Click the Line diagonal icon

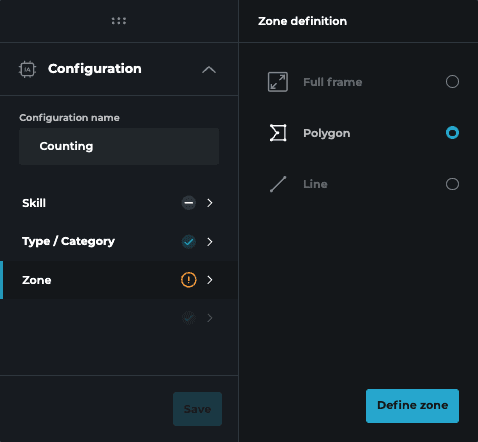point(278,184)
